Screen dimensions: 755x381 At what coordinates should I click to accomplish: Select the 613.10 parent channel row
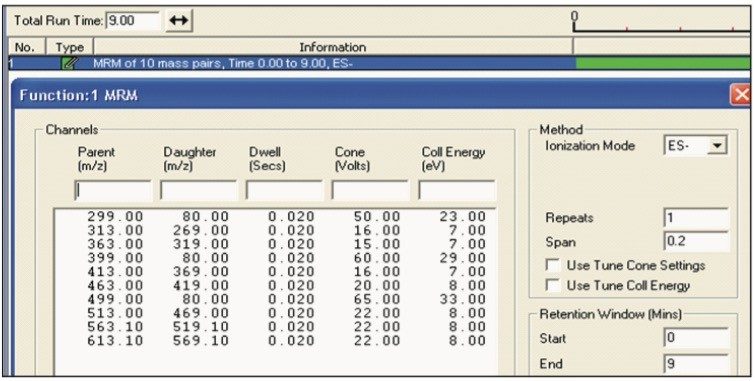tap(275, 341)
